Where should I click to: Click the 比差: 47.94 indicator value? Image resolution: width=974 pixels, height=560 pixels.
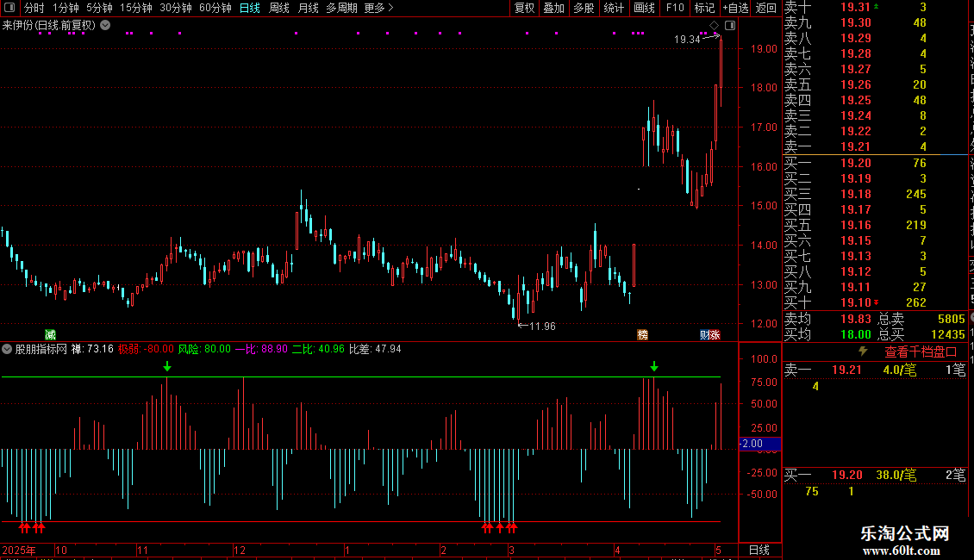(x=375, y=349)
